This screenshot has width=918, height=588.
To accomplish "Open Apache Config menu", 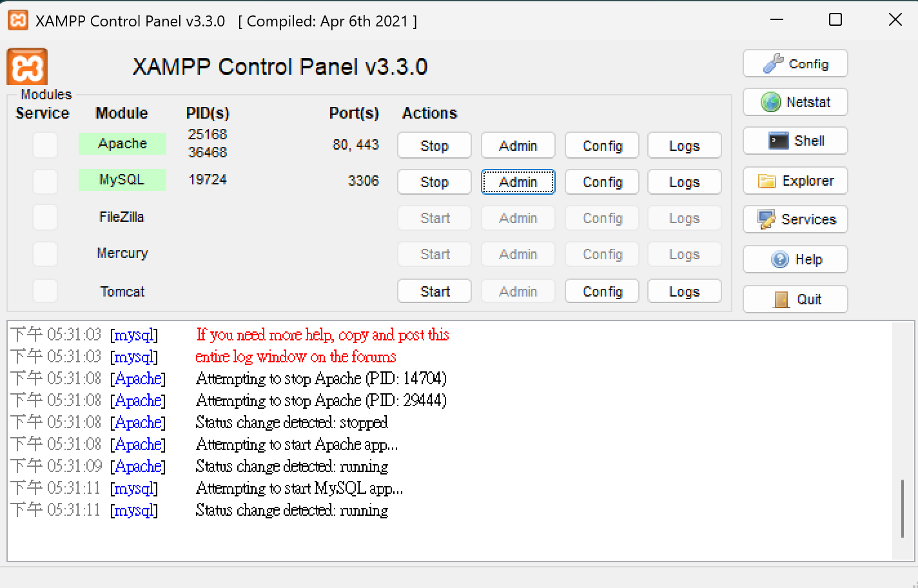I will click(x=602, y=146).
